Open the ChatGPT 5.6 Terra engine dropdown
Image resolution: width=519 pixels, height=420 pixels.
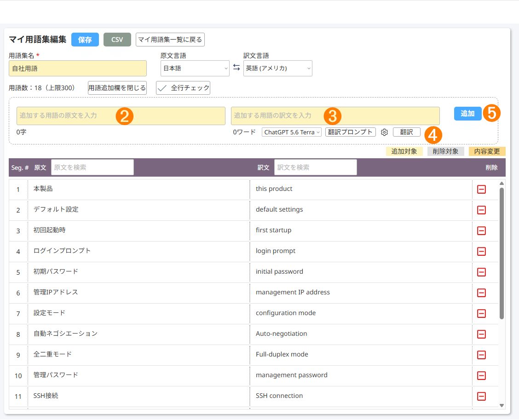pos(292,132)
